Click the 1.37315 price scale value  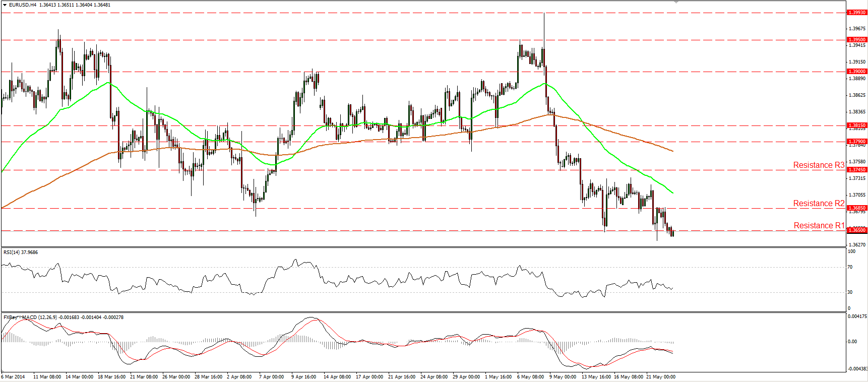click(857, 178)
